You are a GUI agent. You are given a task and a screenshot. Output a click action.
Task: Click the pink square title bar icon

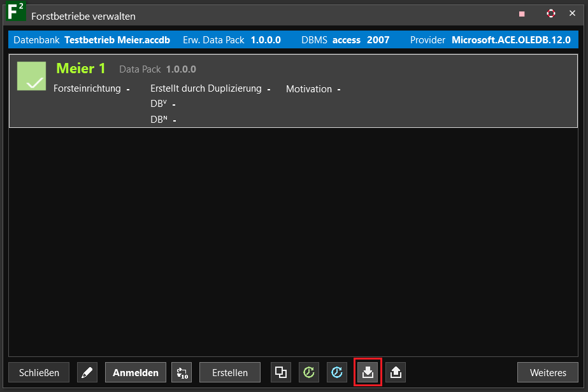[522, 14]
